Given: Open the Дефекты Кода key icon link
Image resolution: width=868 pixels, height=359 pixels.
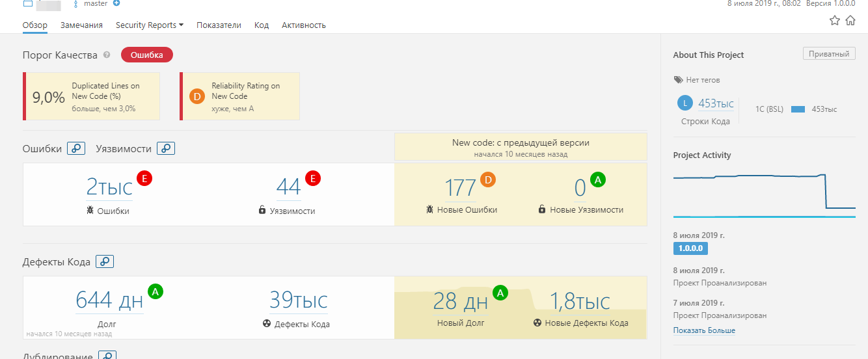Looking at the screenshot, I should pos(105,261).
